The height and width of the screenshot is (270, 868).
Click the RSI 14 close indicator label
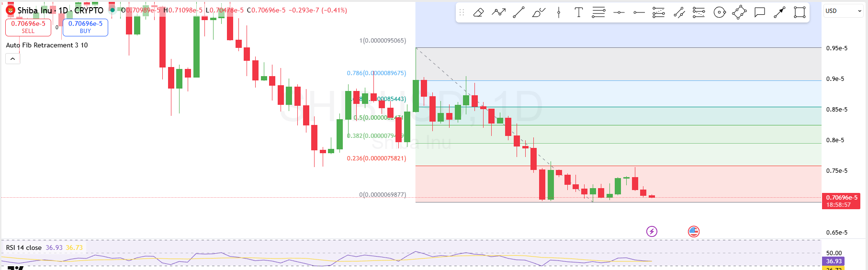[x=24, y=247]
